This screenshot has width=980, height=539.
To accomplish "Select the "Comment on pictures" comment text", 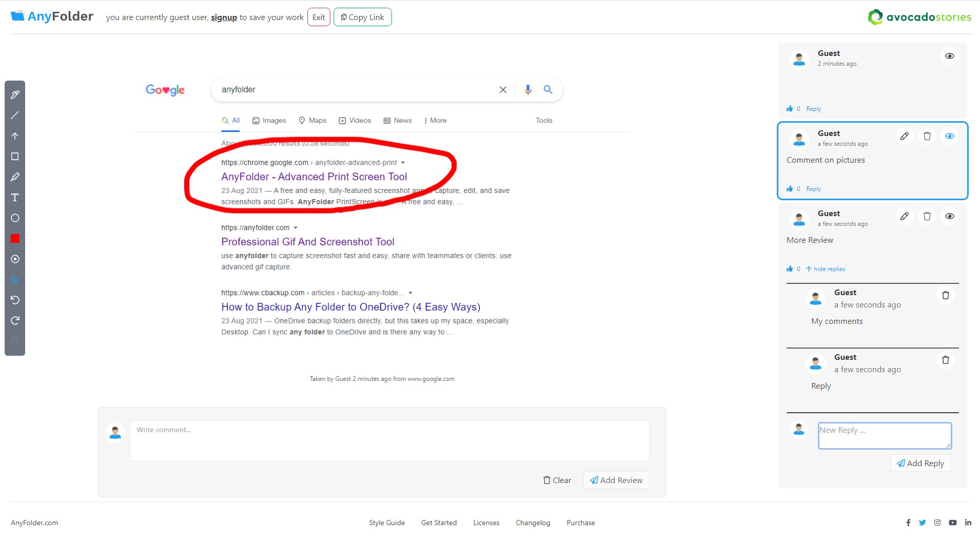I will tap(826, 160).
